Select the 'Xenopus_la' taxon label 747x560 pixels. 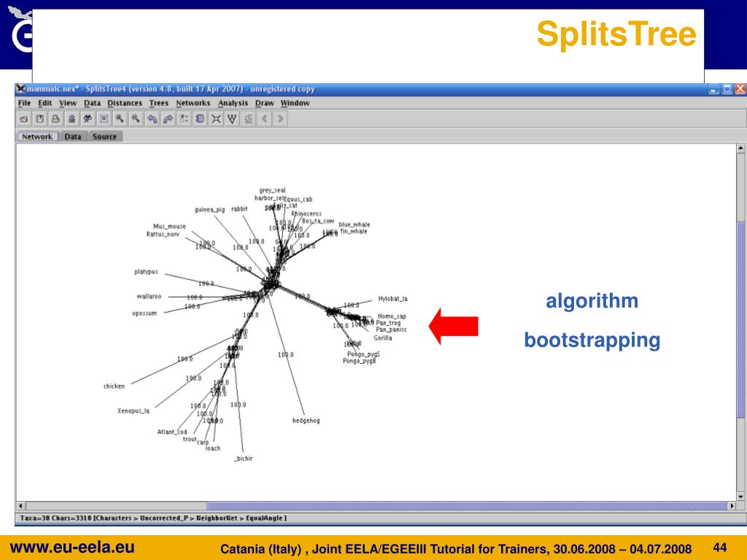coord(133,411)
